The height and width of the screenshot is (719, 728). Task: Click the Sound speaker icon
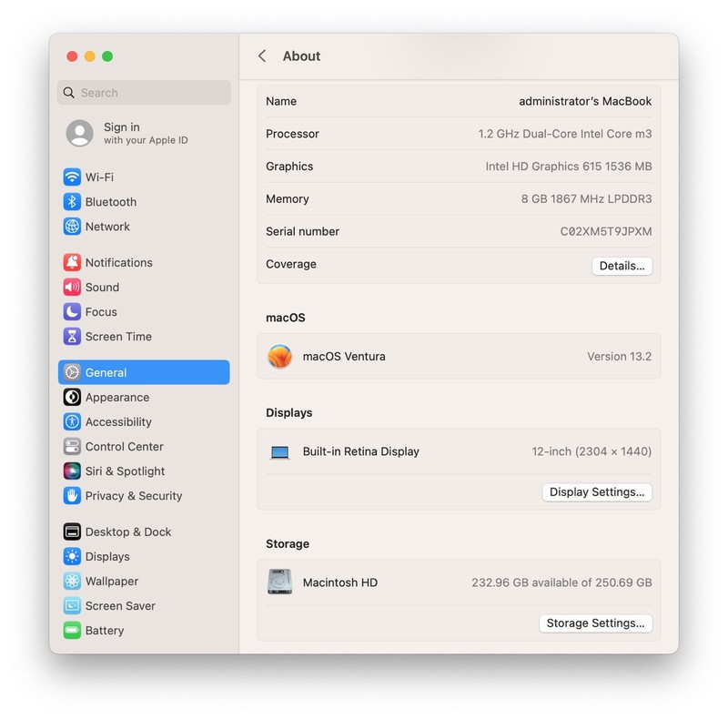[x=72, y=287]
